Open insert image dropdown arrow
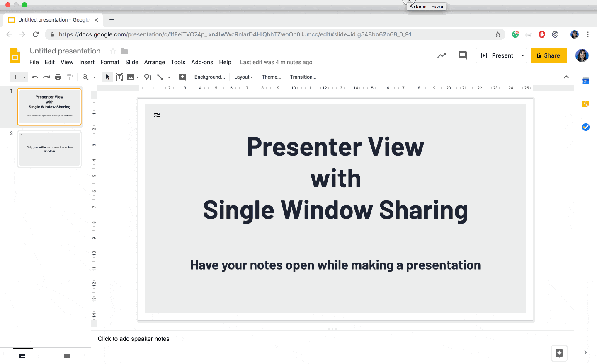The height and width of the screenshot is (364, 597). click(138, 77)
